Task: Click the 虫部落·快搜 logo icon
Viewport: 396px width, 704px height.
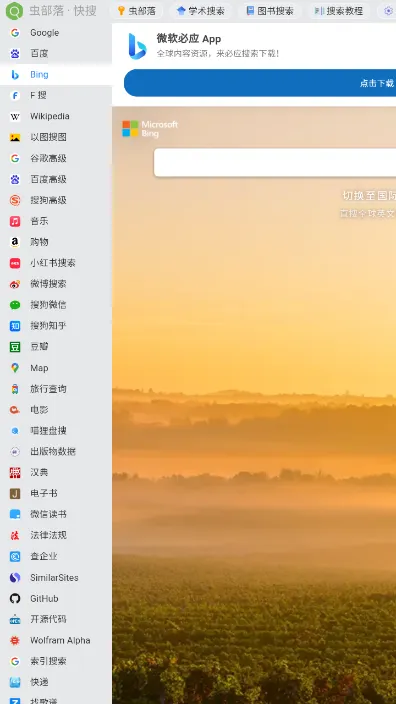Action: pos(14,11)
